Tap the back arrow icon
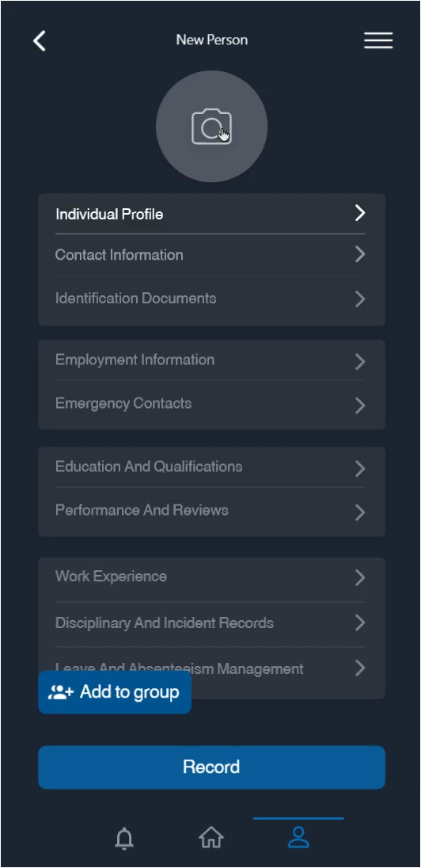Screen dimensions: 421x868 point(40,40)
